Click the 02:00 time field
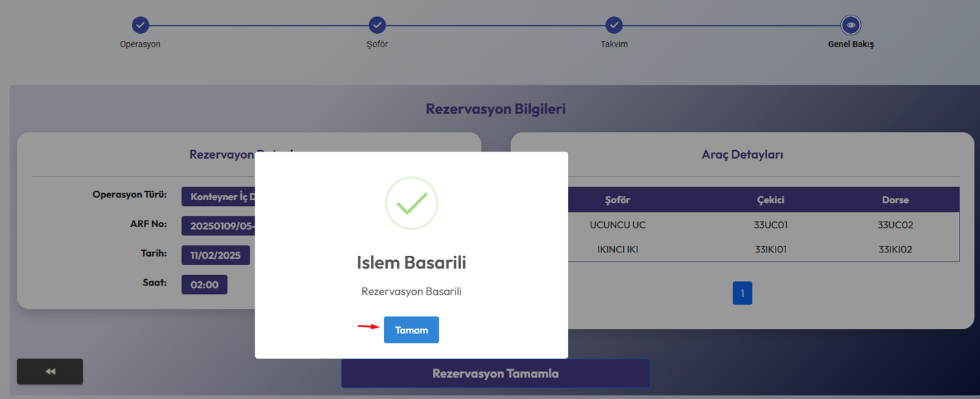 pos(204,285)
